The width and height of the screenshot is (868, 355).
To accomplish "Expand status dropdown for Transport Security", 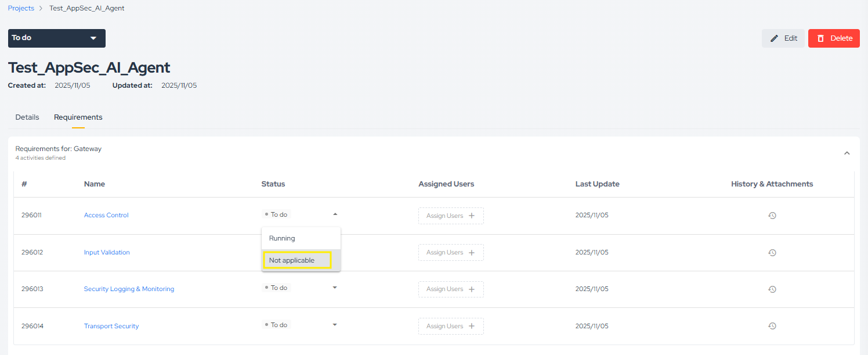I will 335,325.
